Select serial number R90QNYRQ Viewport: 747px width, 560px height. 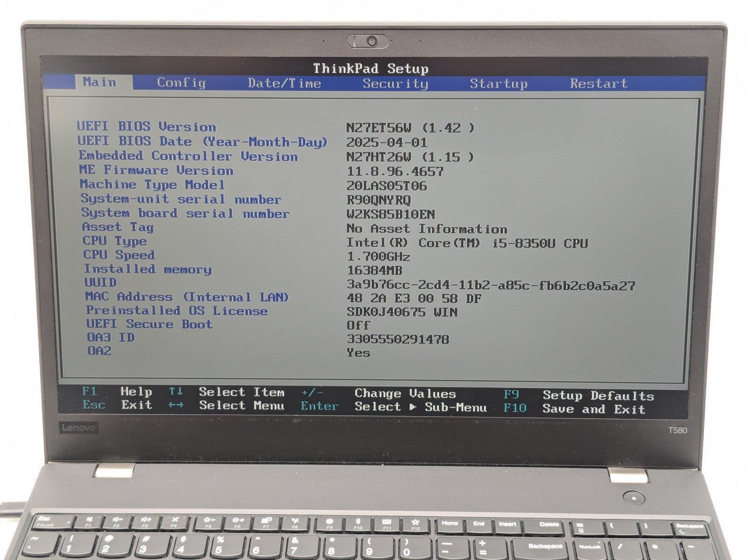click(379, 200)
